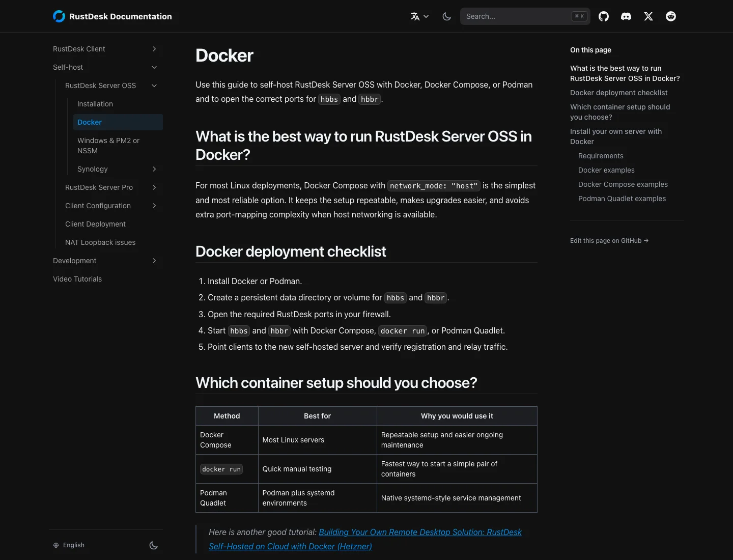Open the Discord community icon

pos(626,16)
